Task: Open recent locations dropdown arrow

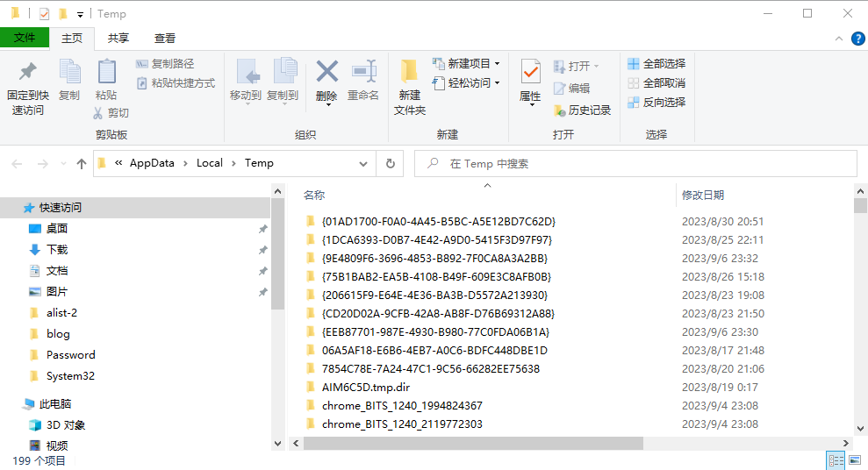Action: tap(63, 164)
